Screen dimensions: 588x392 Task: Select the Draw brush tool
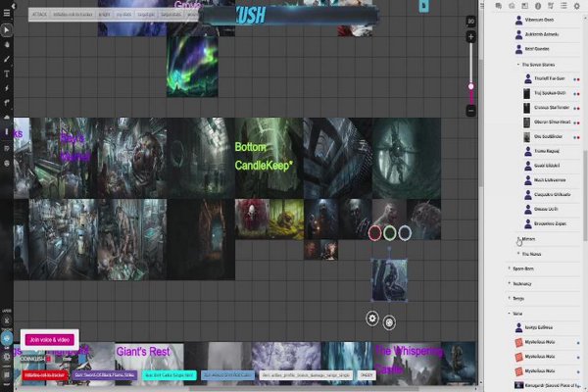(x=7, y=59)
